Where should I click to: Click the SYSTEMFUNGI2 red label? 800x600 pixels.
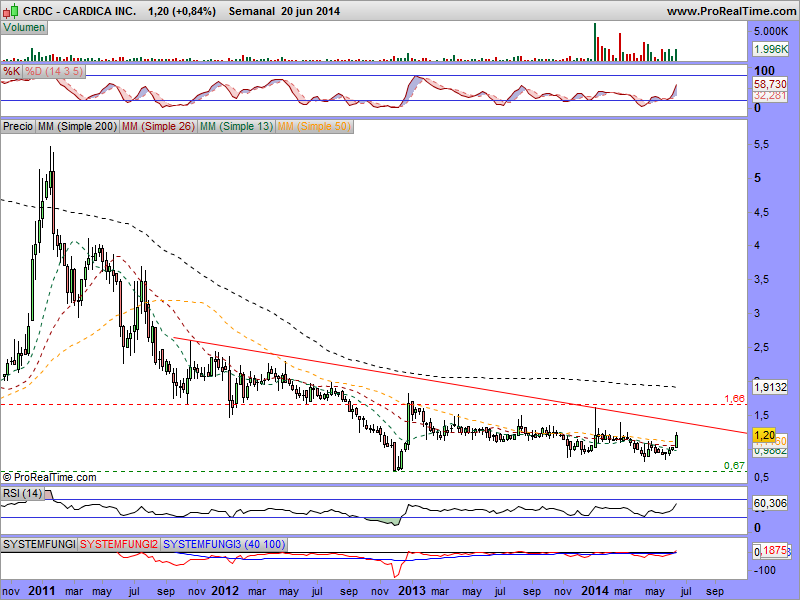click(119, 543)
